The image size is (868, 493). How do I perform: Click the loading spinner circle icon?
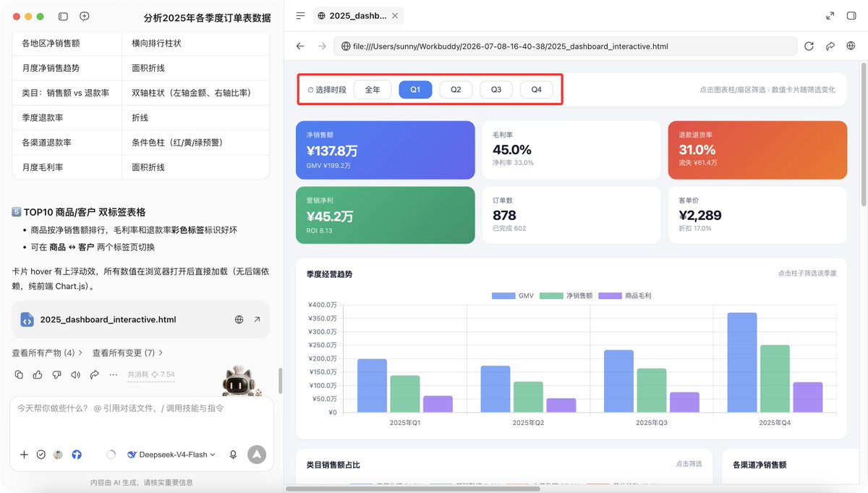(x=111, y=455)
